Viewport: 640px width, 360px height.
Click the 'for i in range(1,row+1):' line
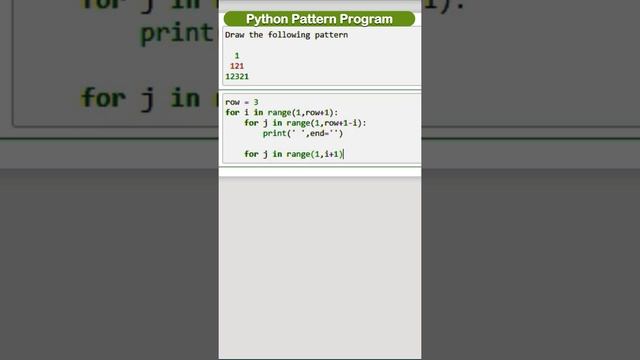click(282, 112)
